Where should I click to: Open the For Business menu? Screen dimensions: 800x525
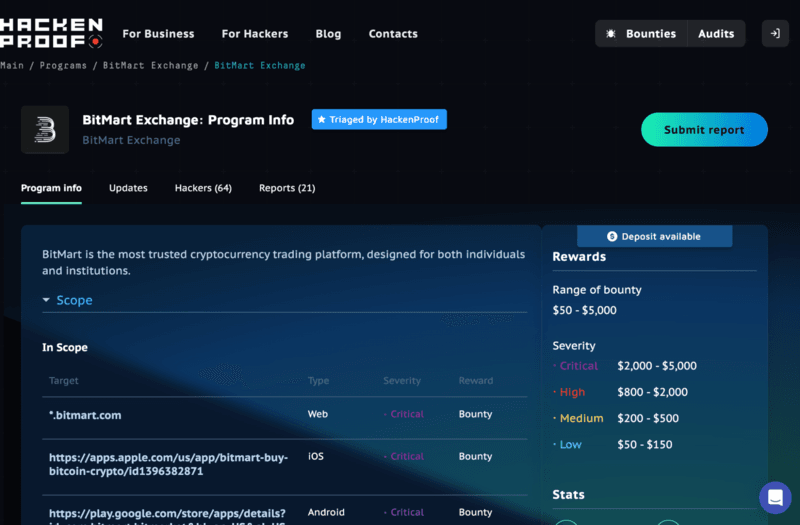point(158,34)
